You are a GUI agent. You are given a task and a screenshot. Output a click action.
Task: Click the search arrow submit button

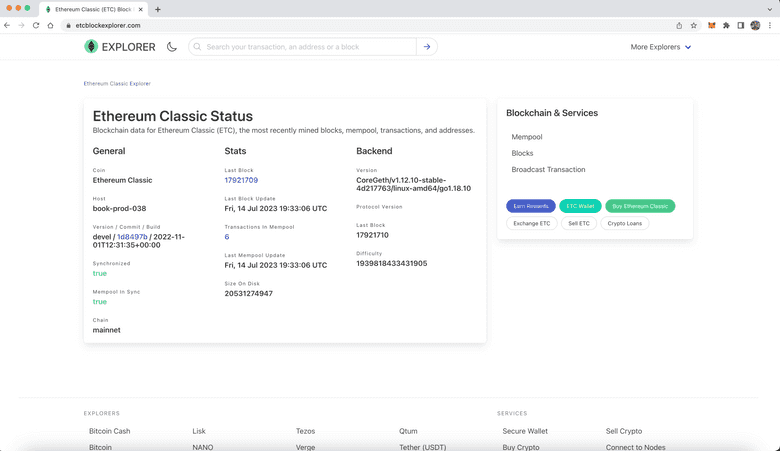pyautogui.click(x=427, y=47)
